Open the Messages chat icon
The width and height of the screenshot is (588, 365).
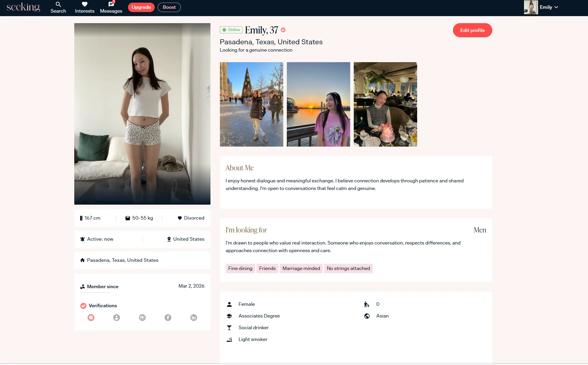click(111, 4)
